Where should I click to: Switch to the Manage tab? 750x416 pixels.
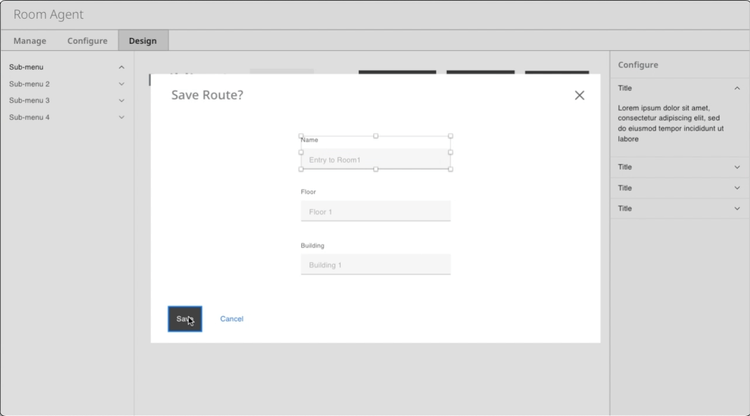(x=29, y=41)
